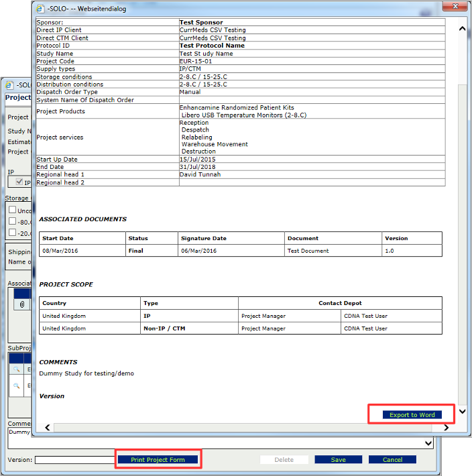
Task: Close the Webseitendialog window
Action: [455, 6]
